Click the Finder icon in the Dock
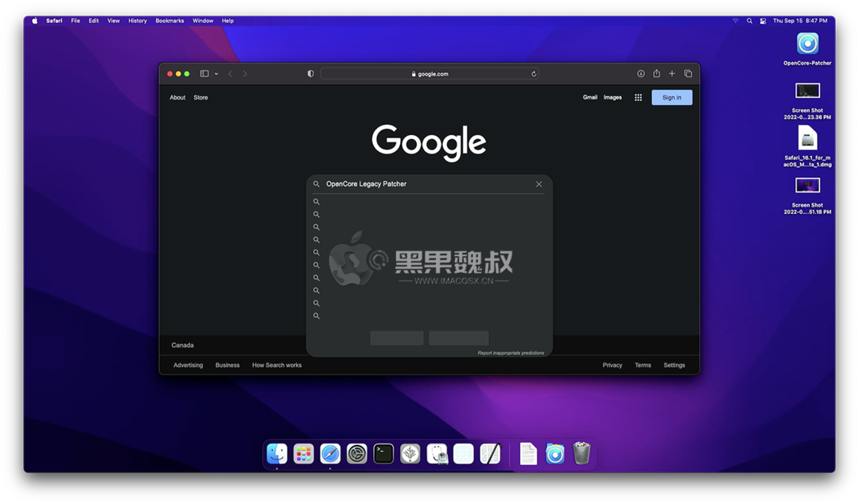Viewport: 859px width, 504px height. (276, 453)
